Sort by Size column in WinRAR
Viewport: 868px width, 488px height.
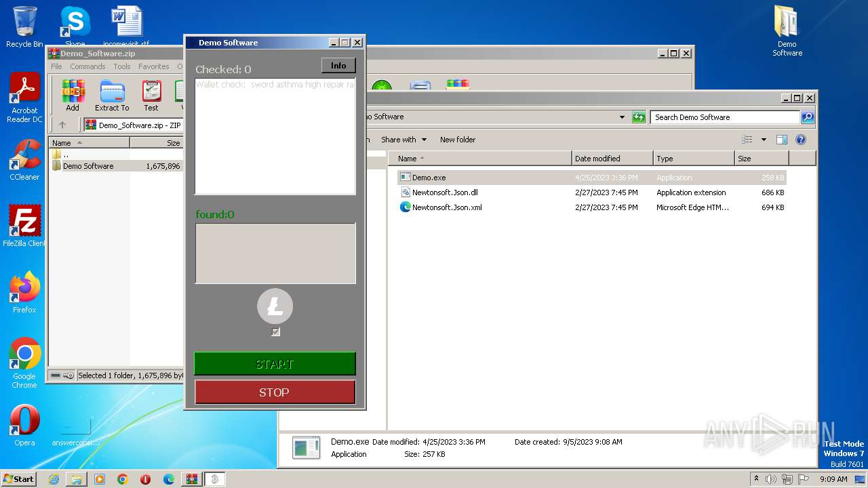pos(157,143)
